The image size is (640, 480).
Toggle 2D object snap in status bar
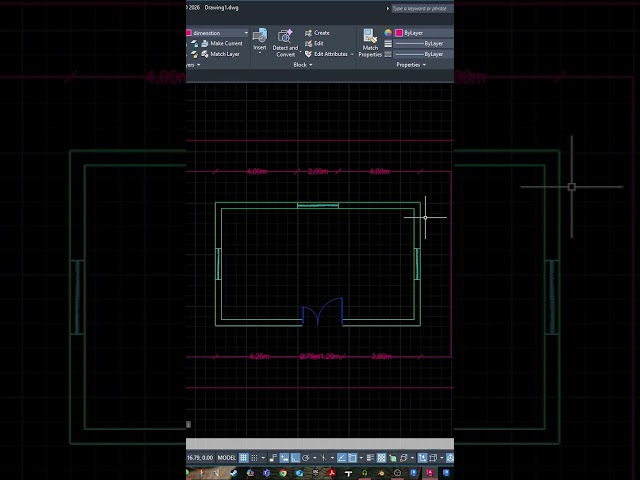(x=352, y=458)
